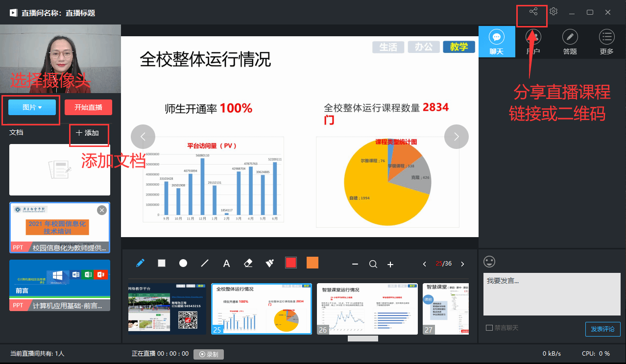Pick the red color swatch
626x364 pixels.
(x=291, y=263)
